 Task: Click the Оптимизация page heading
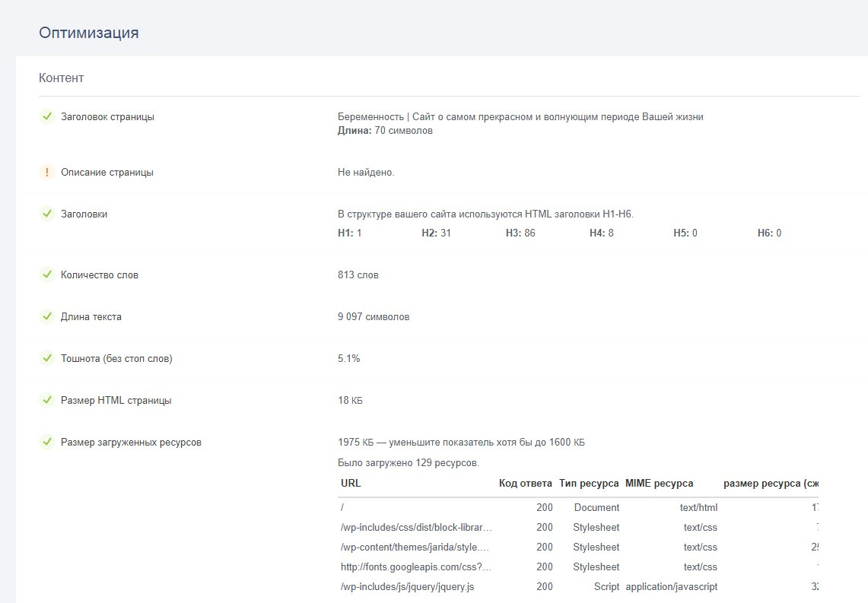tap(89, 33)
